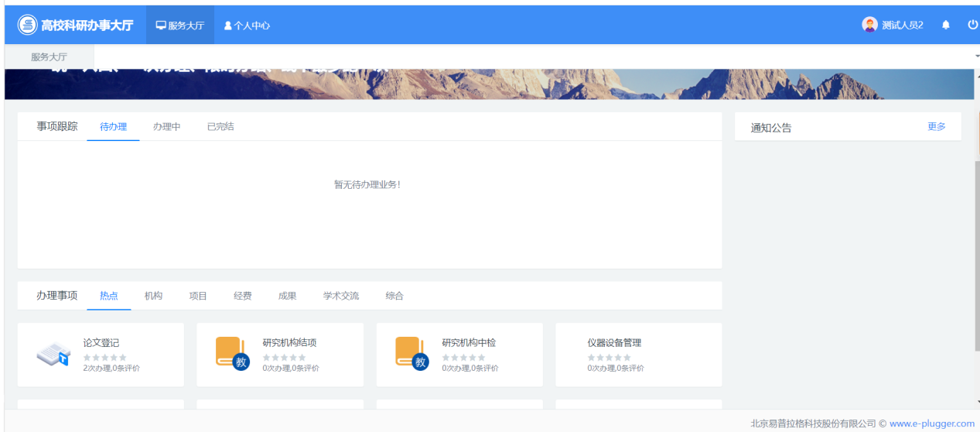Select the 经费 category tab
The image size is (980, 432).
tap(242, 296)
